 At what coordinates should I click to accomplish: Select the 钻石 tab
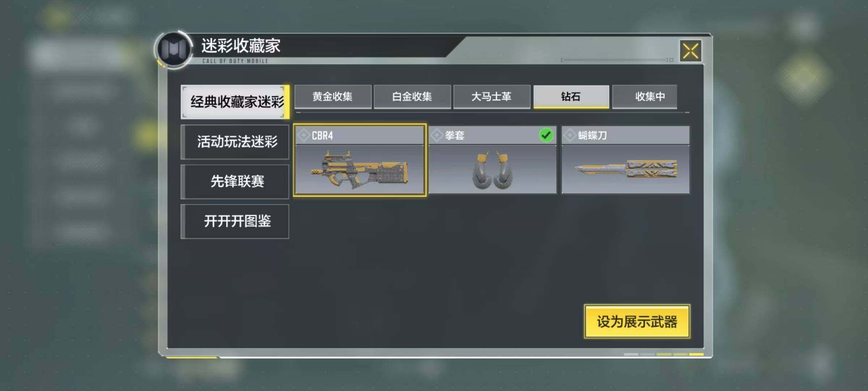[571, 97]
